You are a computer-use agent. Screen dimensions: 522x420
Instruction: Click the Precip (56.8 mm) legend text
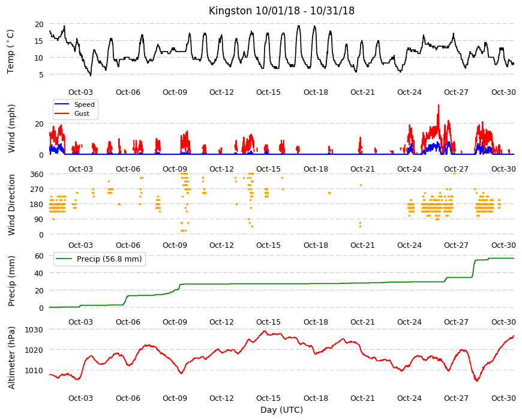click(109, 259)
